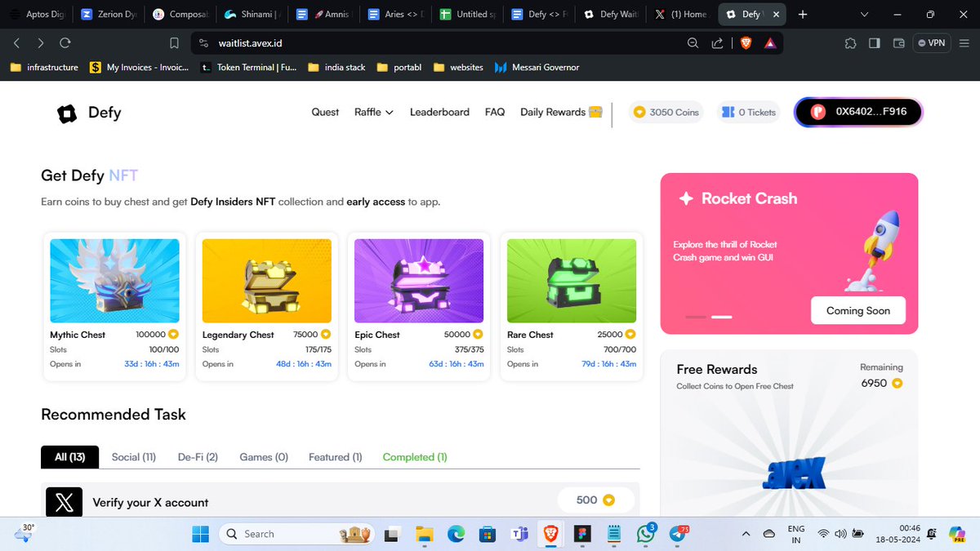The height and width of the screenshot is (551, 980).
Task: Open Daily Rewards
Action: (561, 113)
